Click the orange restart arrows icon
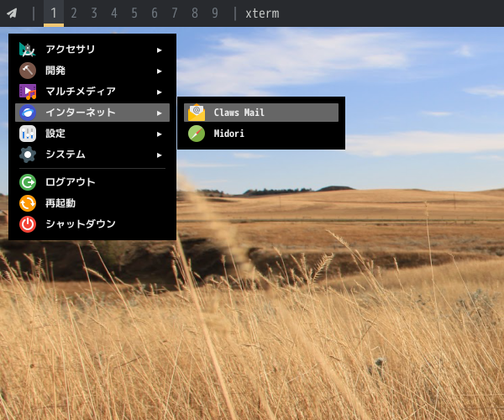The image size is (504, 420). [x=28, y=203]
